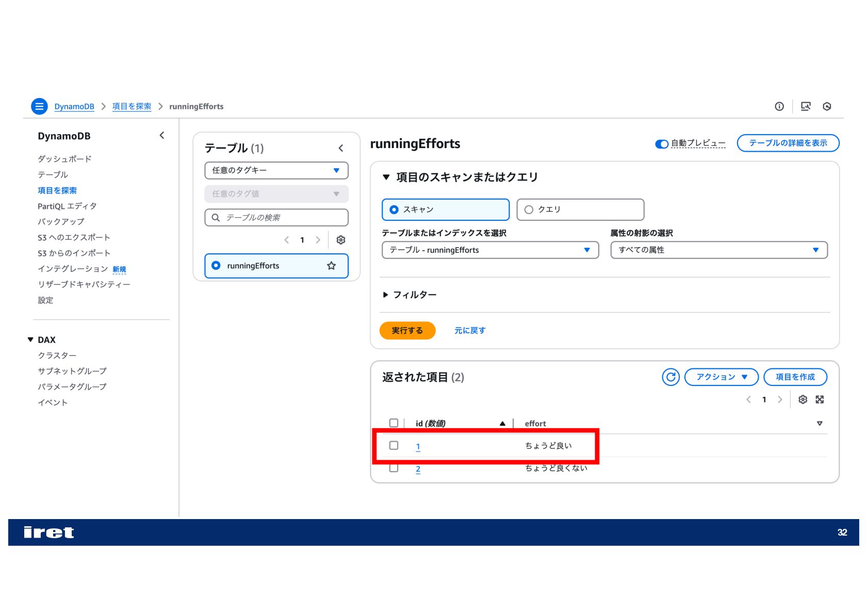Open the 任意のタグ値 dropdown
Screen dimensions: 868x614
276,194
